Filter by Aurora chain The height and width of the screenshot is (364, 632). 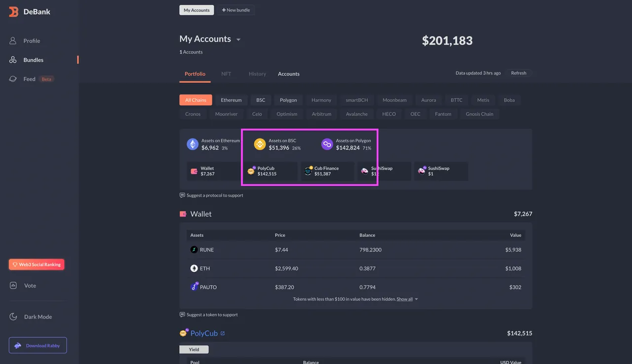429,100
